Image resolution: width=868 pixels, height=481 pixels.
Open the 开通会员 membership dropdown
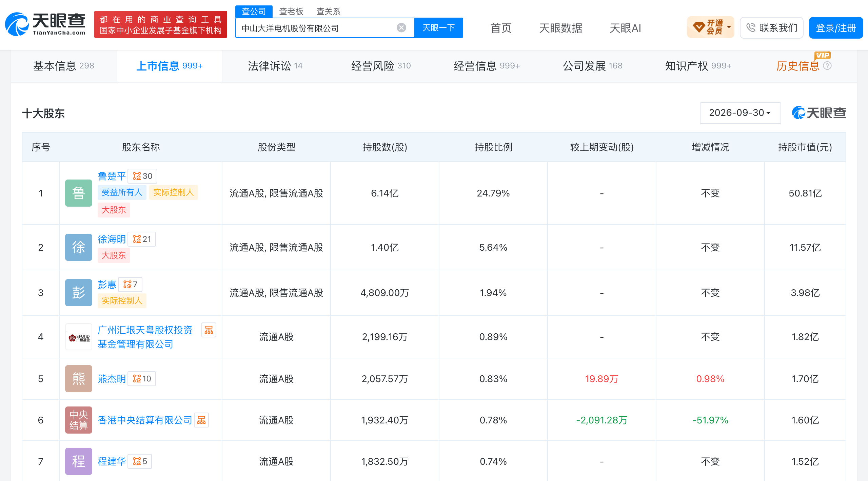tap(710, 27)
